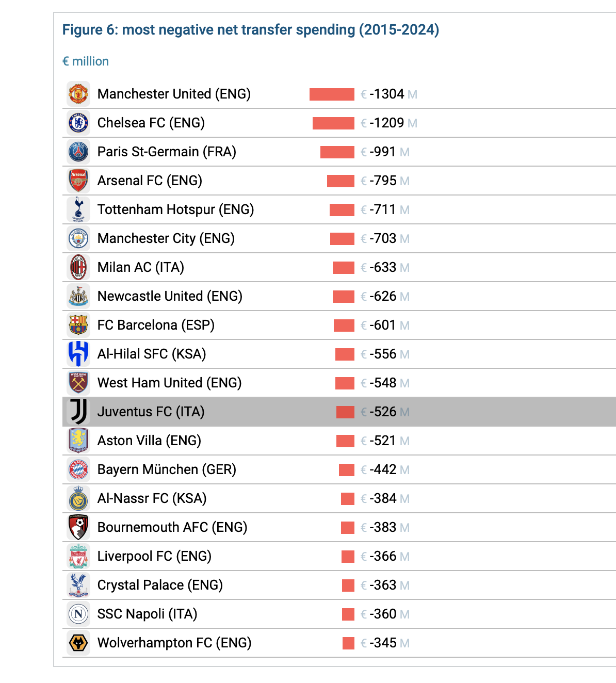Click the Liverpool FC crest

pos(78,556)
